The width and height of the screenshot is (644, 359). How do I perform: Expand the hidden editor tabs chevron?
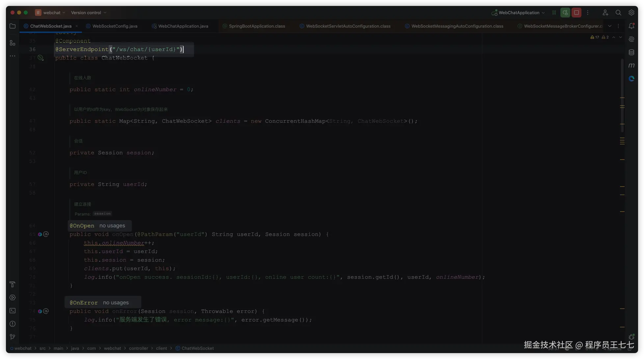click(x=610, y=26)
